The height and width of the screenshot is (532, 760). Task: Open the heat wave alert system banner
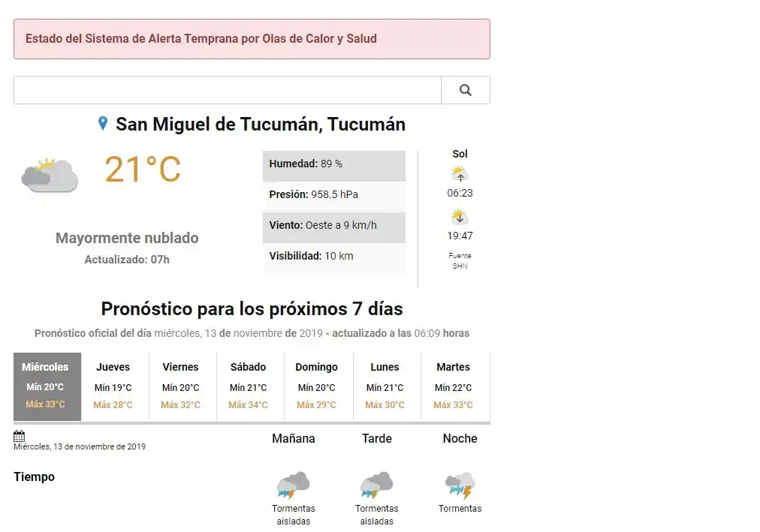coord(252,38)
